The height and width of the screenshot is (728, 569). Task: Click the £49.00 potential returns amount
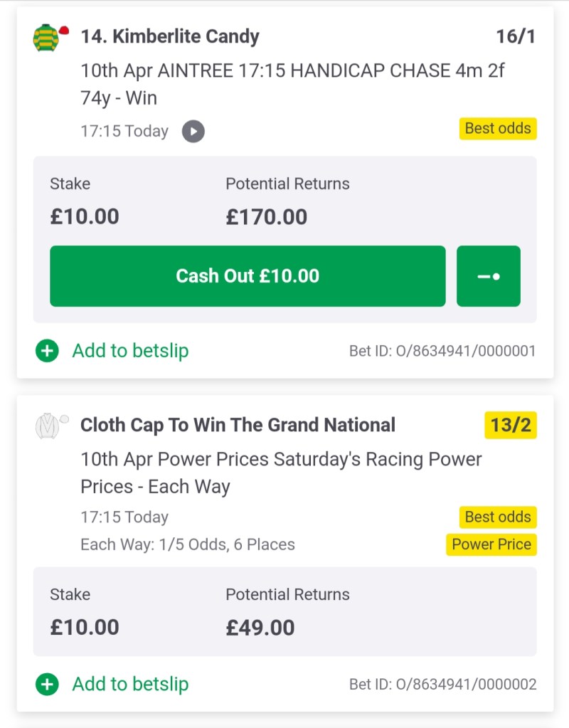point(260,627)
